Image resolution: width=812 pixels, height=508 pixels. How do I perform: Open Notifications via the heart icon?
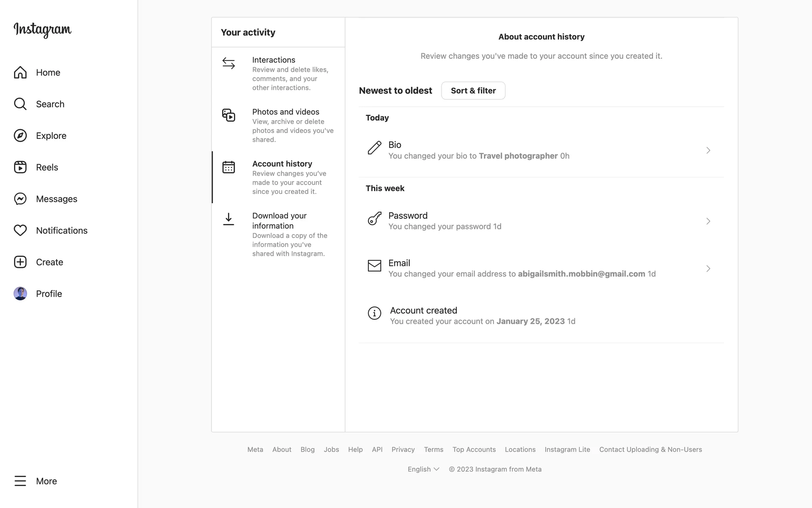click(x=20, y=230)
